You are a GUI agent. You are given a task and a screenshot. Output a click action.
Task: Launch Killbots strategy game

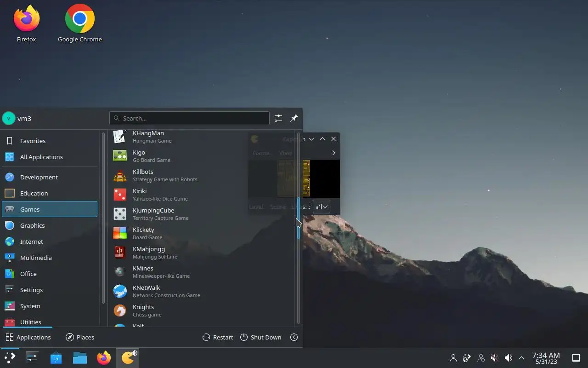pyautogui.click(x=201, y=175)
